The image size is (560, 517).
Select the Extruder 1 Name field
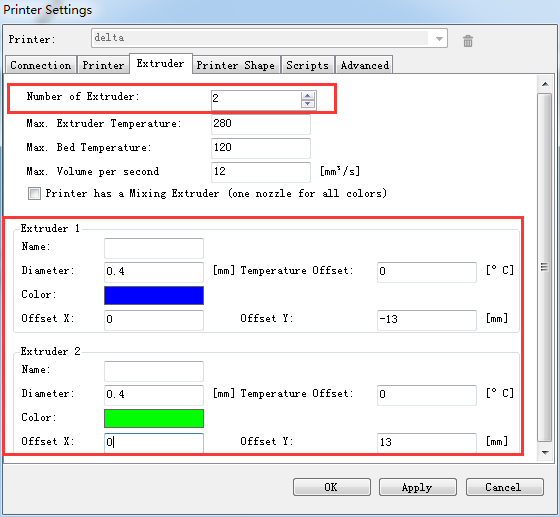coord(154,248)
